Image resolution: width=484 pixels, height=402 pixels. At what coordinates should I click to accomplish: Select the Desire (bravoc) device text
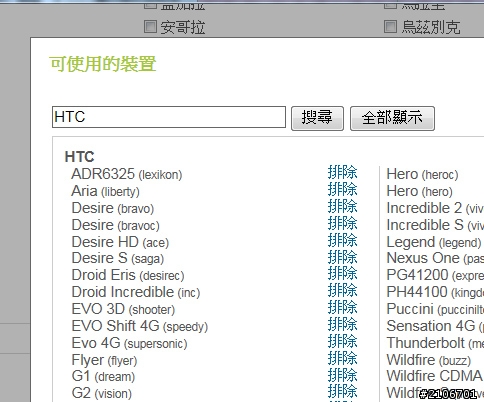116,225
